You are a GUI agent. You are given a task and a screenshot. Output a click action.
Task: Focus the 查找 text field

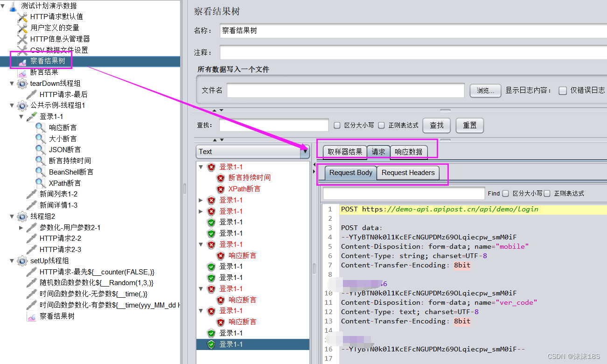(x=274, y=125)
